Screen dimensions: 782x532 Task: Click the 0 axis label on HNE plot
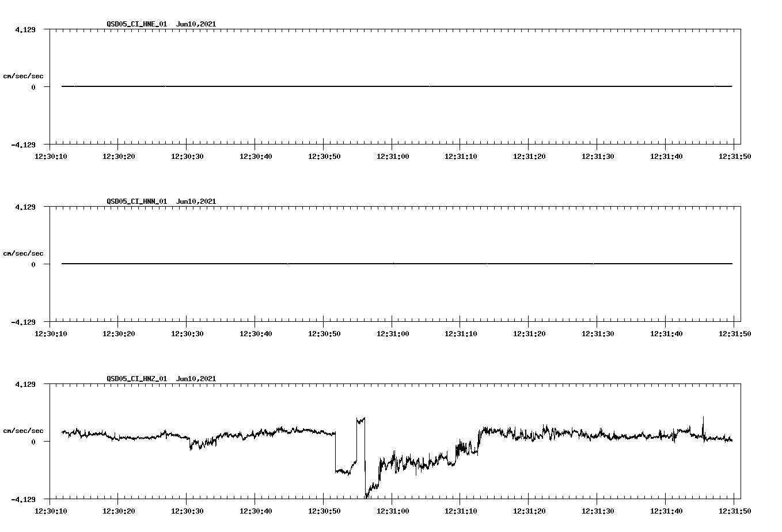point(33,87)
